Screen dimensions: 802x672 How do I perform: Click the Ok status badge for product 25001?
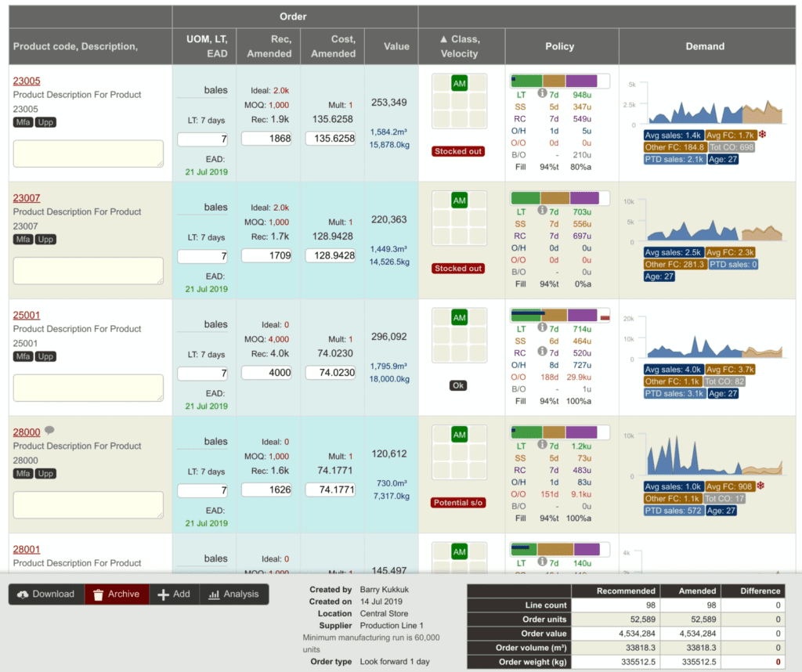point(457,384)
